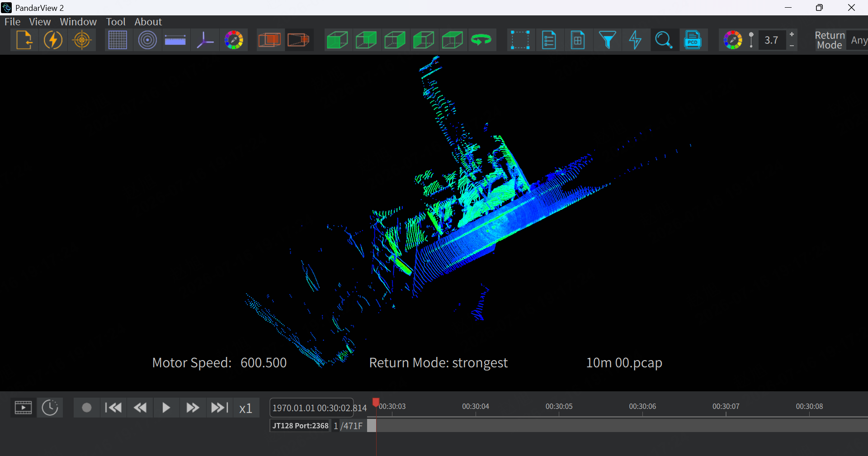Click the clock time mode icon
The height and width of the screenshot is (456, 868).
click(x=50, y=408)
